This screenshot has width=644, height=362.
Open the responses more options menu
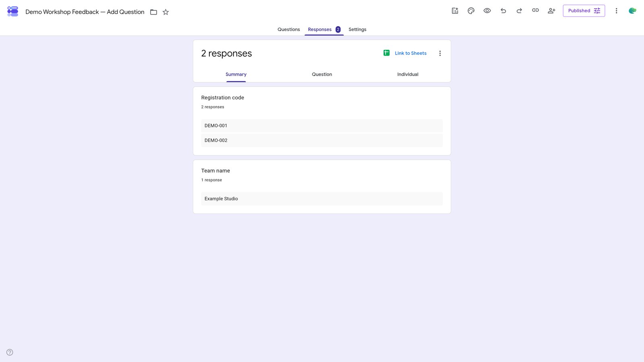(x=440, y=53)
